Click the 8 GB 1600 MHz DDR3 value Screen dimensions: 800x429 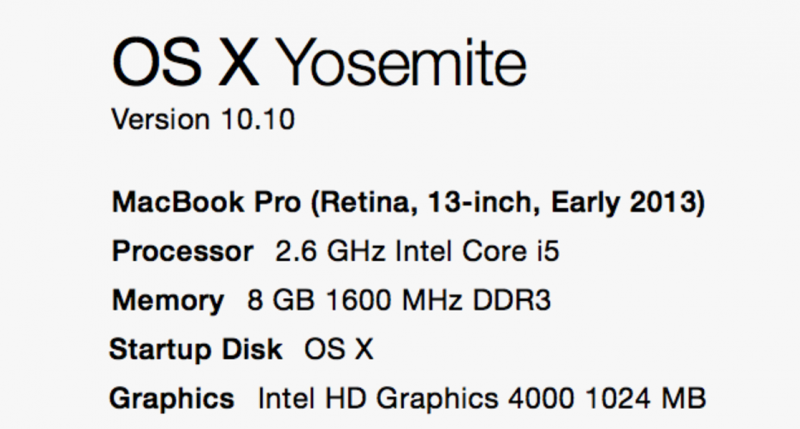point(399,300)
